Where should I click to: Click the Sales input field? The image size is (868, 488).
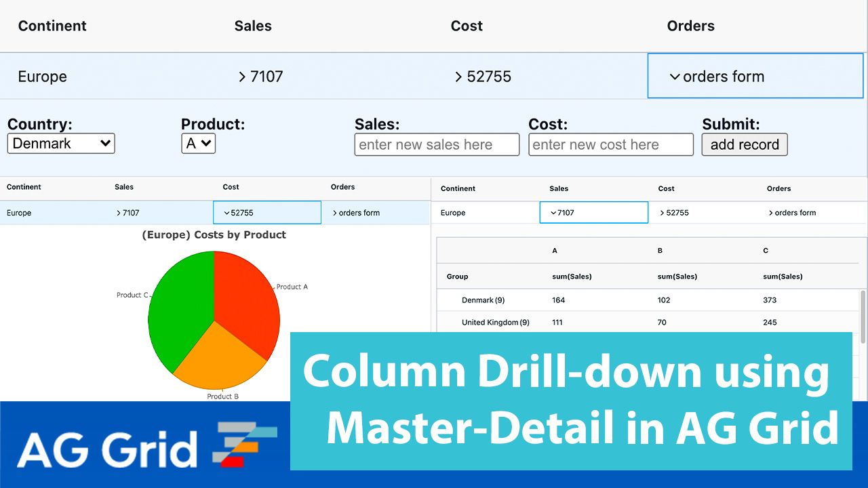point(437,144)
